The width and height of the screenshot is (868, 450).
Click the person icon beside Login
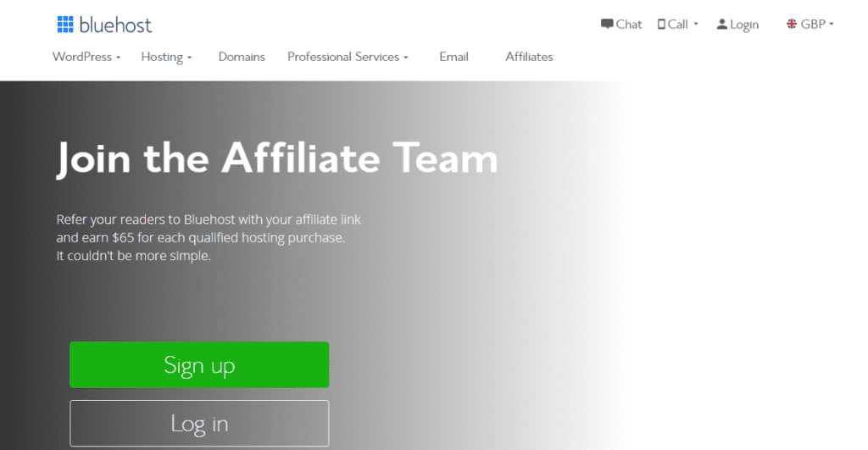tap(722, 24)
